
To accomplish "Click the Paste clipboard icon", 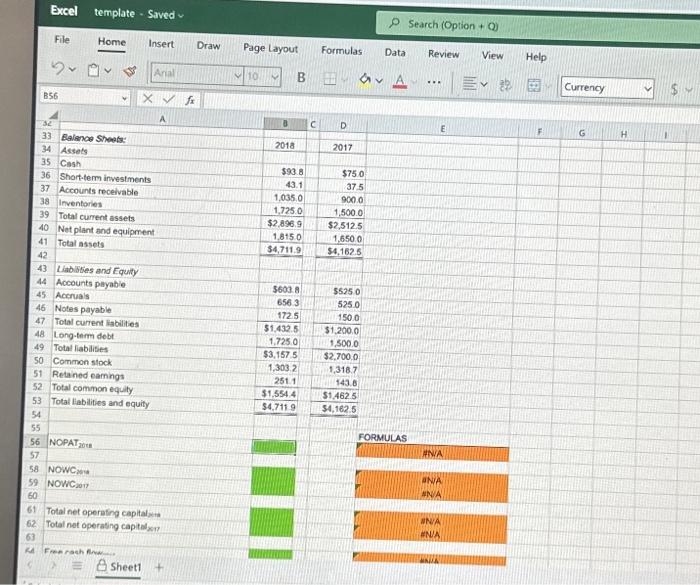I will tap(93, 70).
